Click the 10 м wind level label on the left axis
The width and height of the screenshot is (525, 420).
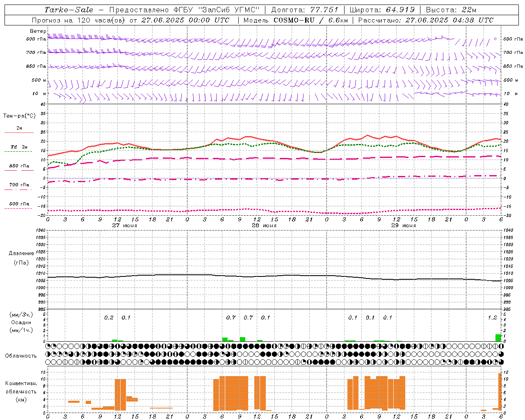point(39,94)
